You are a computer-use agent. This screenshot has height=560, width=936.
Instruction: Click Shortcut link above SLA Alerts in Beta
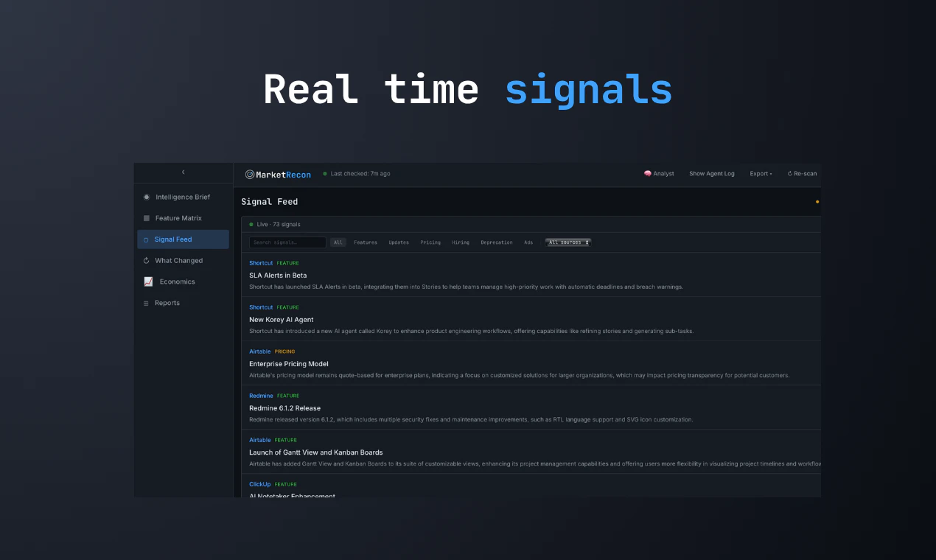coord(261,263)
